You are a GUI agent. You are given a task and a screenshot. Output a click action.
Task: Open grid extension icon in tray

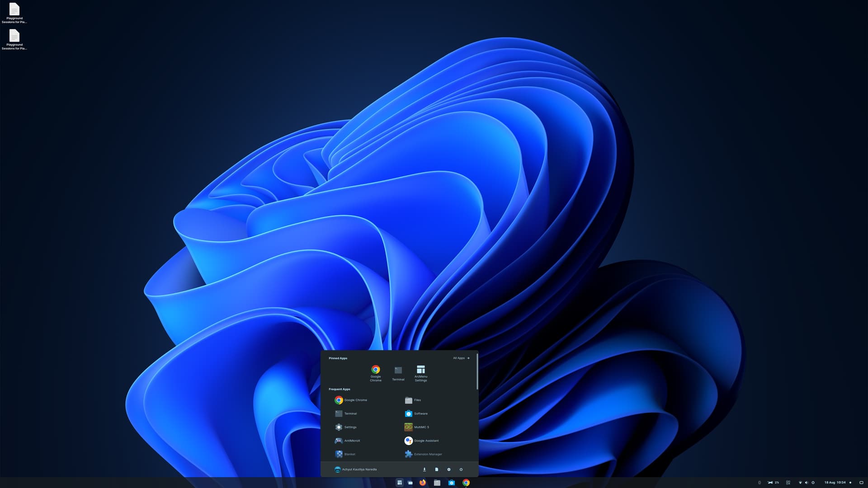click(788, 483)
